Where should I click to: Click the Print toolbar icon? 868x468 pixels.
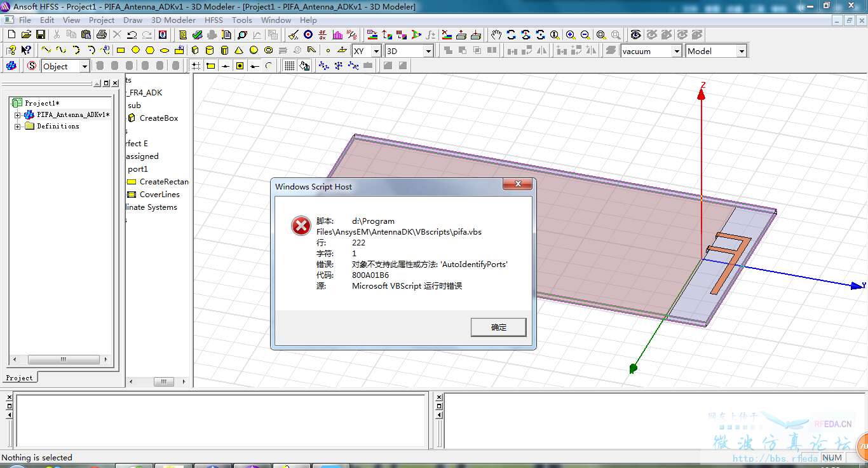[101, 35]
